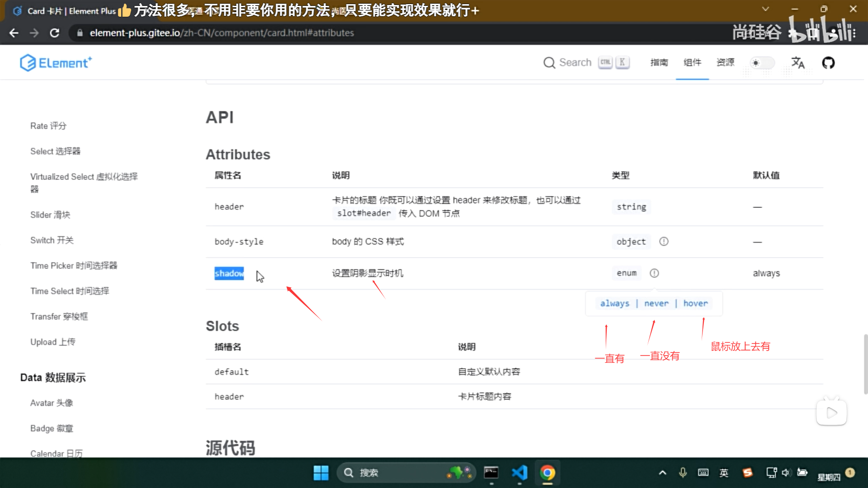Launch VS Code from the taskbar

(x=519, y=473)
